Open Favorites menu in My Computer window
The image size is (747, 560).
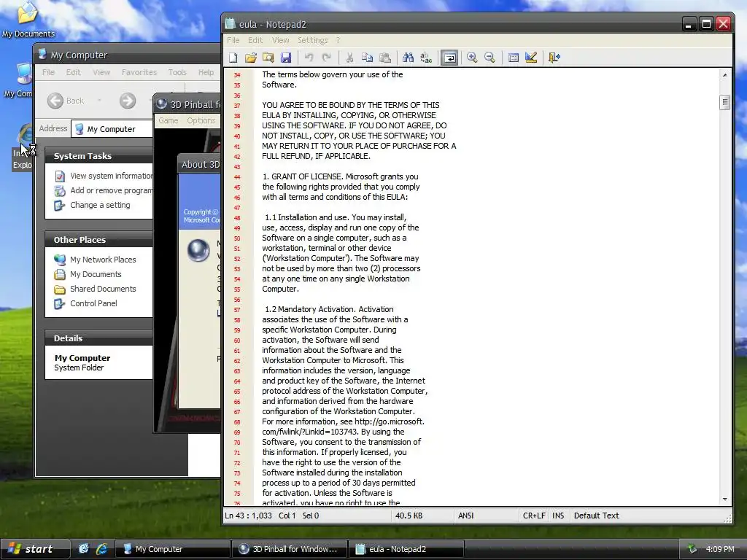pyautogui.click(x=139, y=72)
